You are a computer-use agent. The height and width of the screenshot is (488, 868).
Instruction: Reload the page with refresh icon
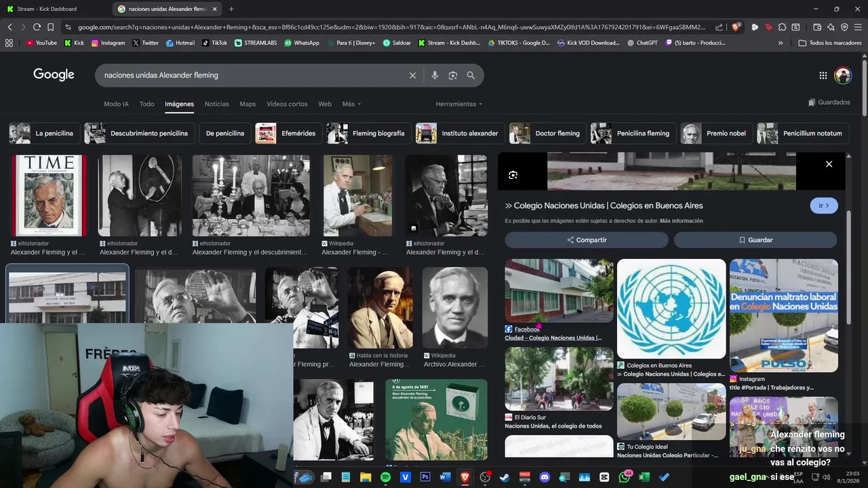[x=37, y=27]
